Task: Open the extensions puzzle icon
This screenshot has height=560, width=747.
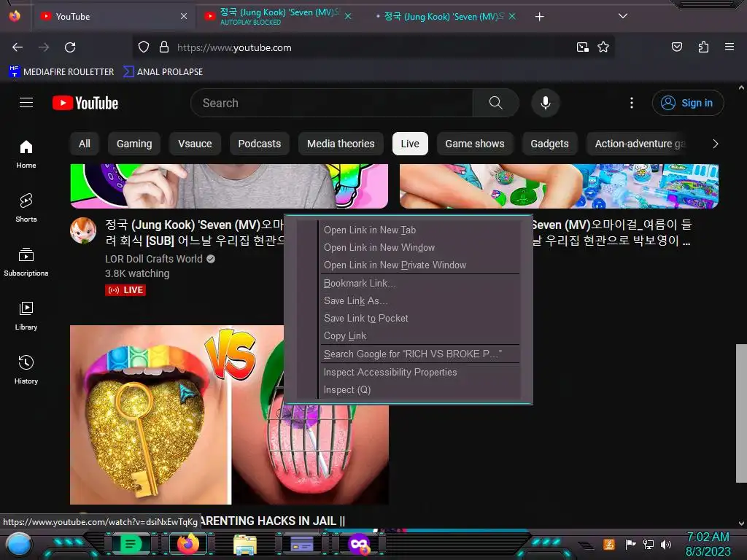Action: coord(703,47)
